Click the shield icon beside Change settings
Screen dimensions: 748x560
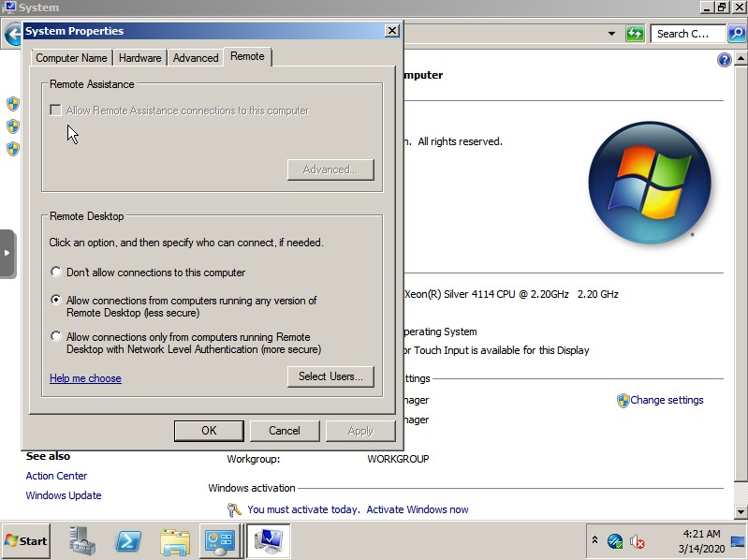click(x=623, y=400)
